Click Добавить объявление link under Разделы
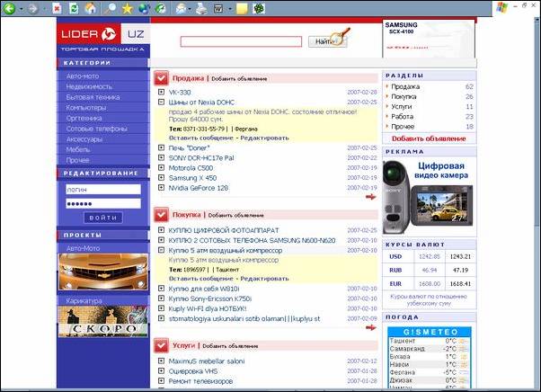541x392 pixels. 428,139
